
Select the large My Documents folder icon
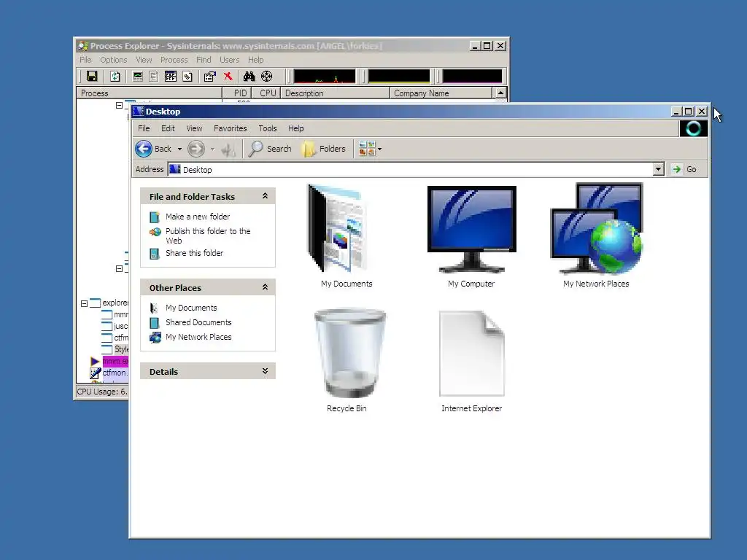point(338,228)
